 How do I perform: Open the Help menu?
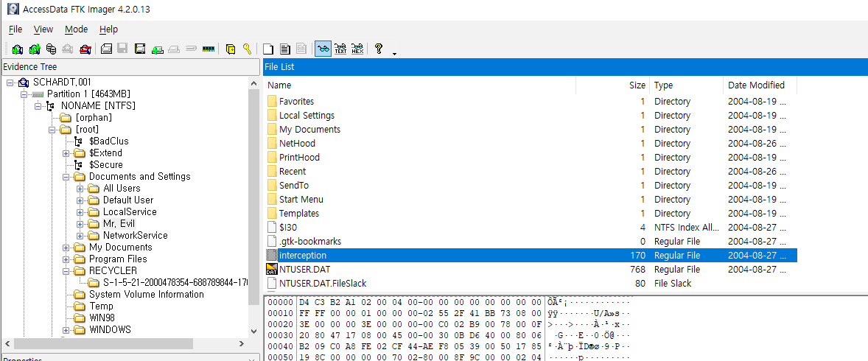click(108, 29)
